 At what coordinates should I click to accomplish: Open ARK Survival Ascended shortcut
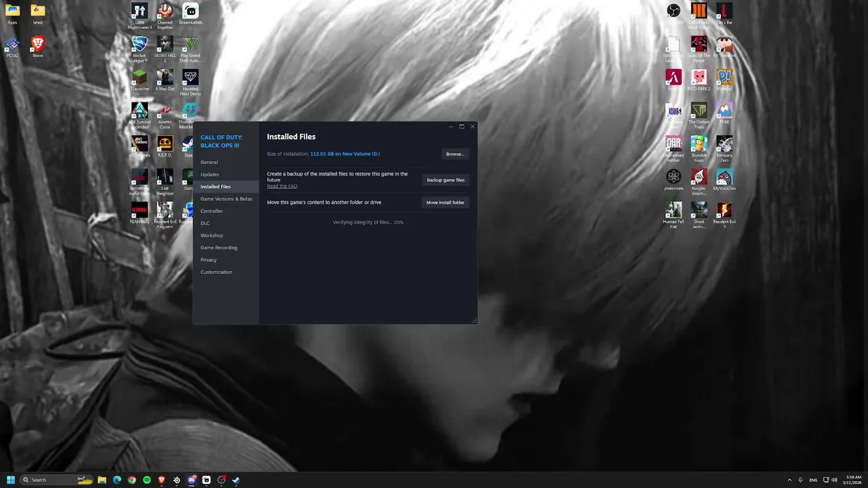point(140,116)
